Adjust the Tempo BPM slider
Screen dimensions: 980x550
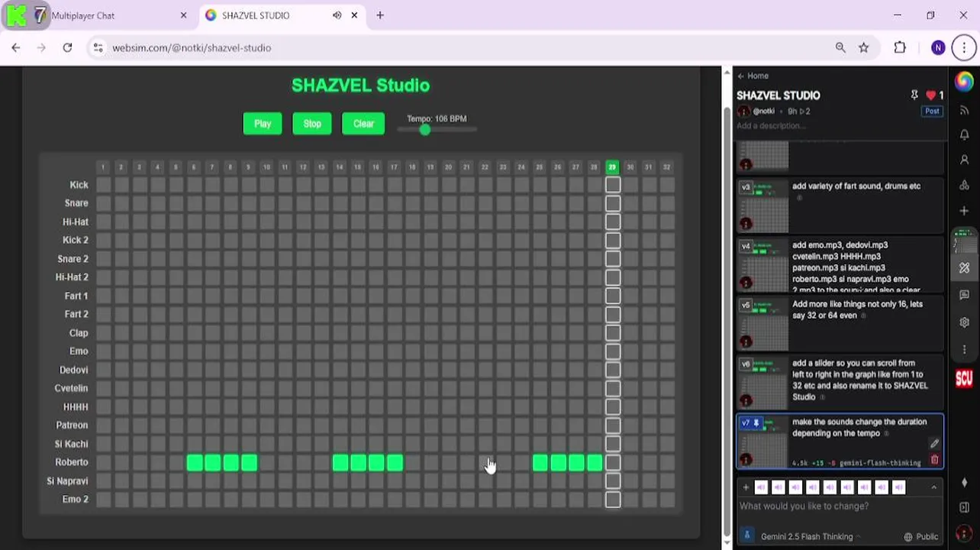(437, 129)
